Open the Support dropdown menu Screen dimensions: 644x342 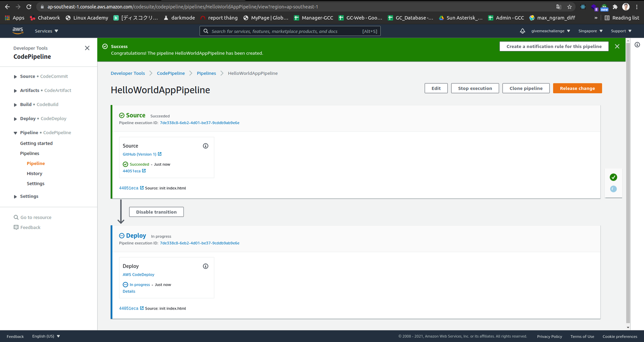point(621,31)
